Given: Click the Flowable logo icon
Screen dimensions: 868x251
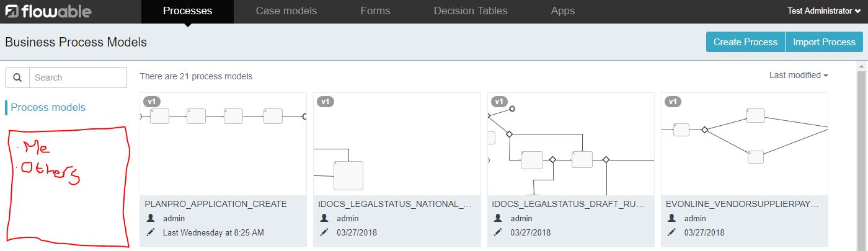Looking at the screenshot, I should (12, 11).
